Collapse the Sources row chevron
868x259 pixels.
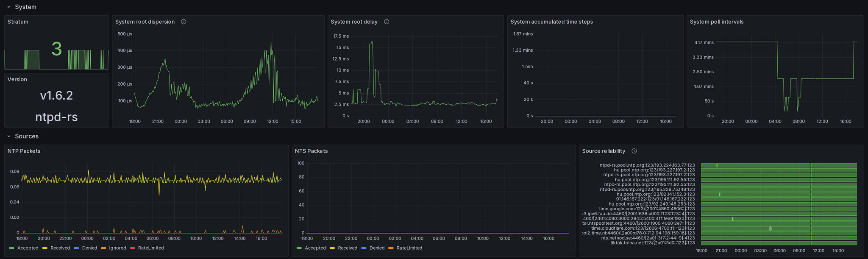(x=9, y=136)
